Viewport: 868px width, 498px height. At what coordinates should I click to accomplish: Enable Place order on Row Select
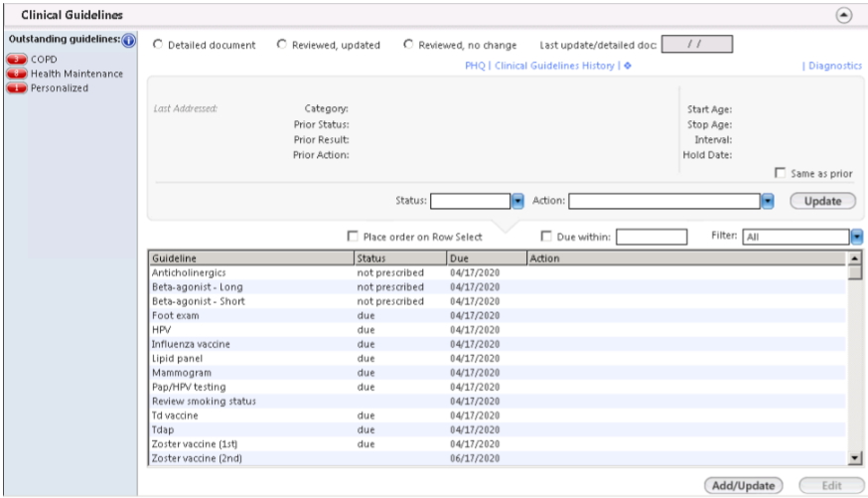353,237
